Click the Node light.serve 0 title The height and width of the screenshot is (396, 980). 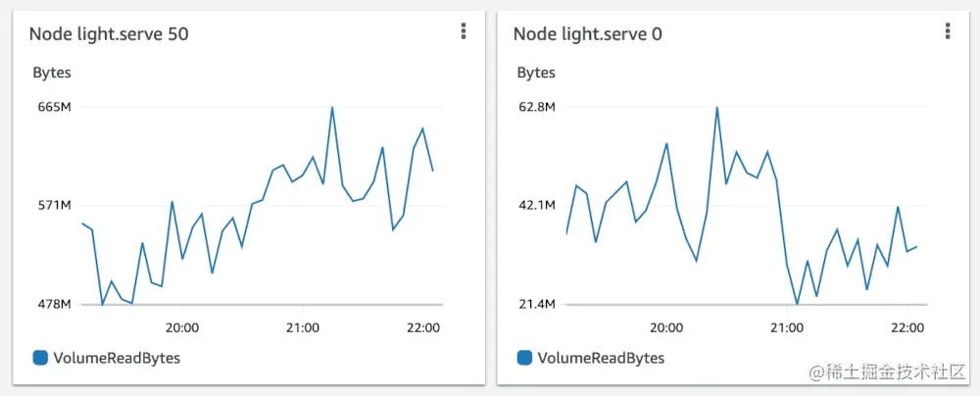(x=587, y=34)
